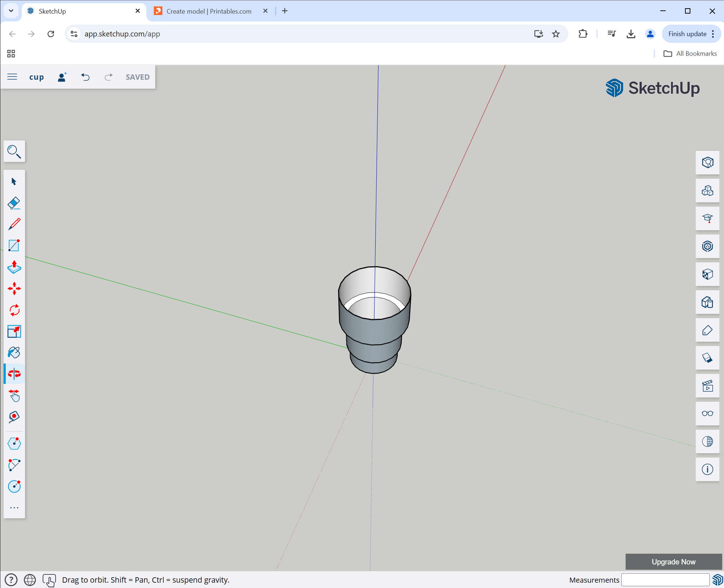This screenshot has width=724, height=588.
Task: Click the add collaborator icon
Action: 62,77
